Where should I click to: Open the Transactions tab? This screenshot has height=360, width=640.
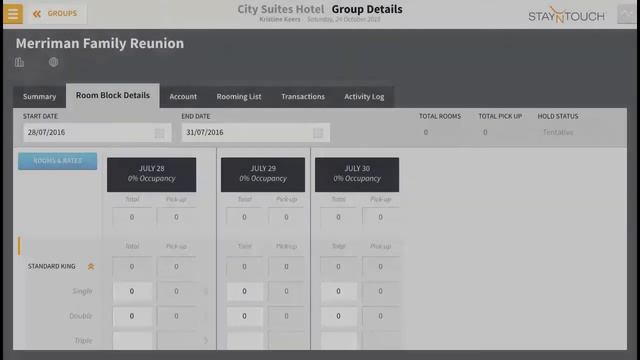303,97
